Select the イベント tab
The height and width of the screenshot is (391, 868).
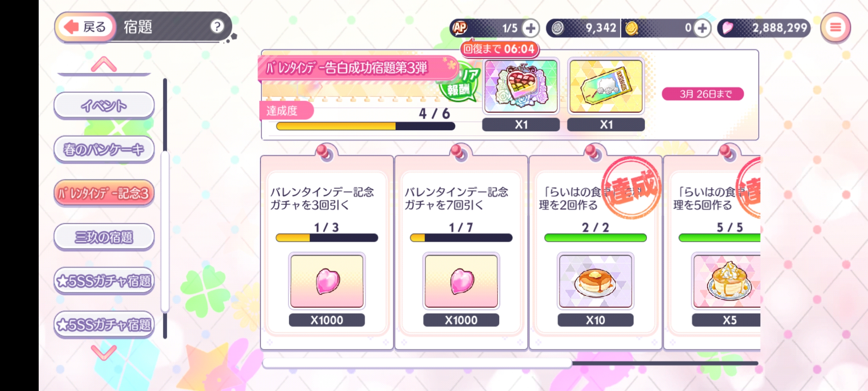point(104,105)
